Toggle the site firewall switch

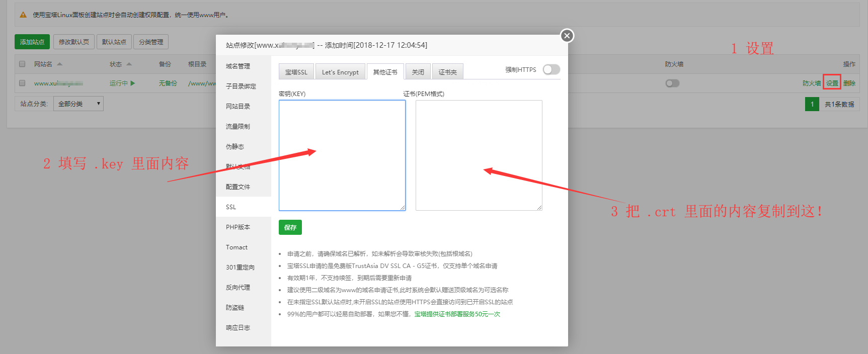672,83
